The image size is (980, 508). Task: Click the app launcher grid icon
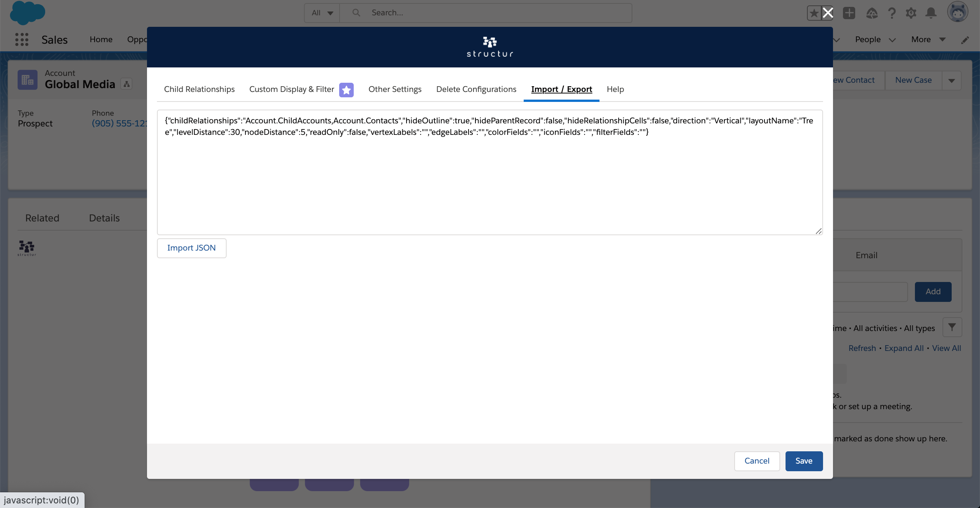pos(22,39)
